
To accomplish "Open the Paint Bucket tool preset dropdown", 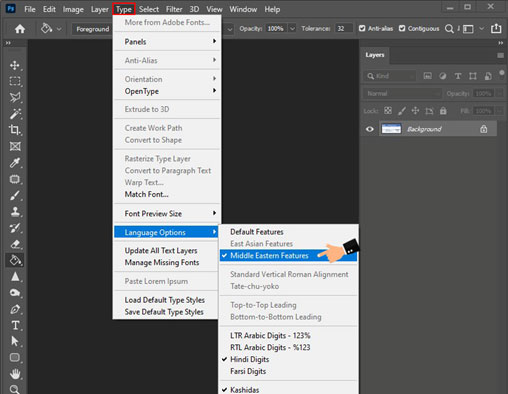I will point(59,29).
